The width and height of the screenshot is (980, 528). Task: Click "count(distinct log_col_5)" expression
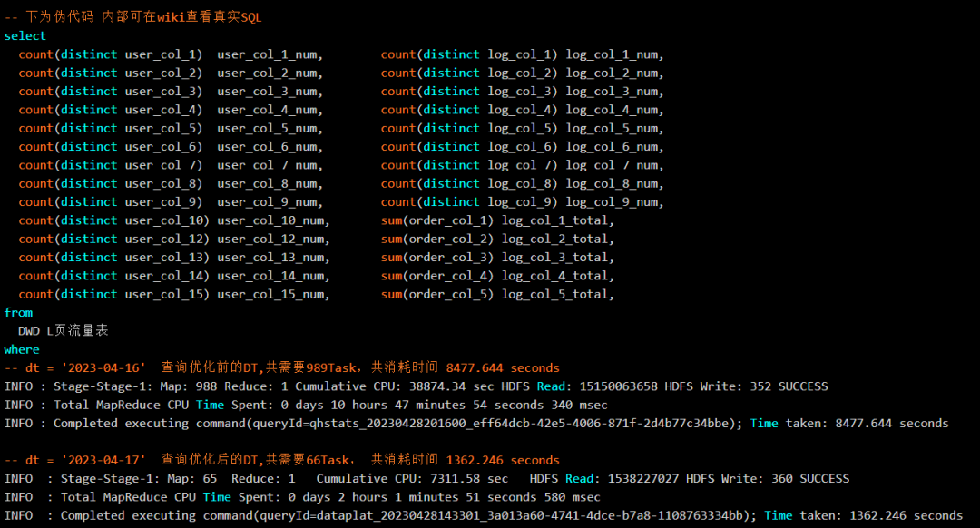point(469,128)
